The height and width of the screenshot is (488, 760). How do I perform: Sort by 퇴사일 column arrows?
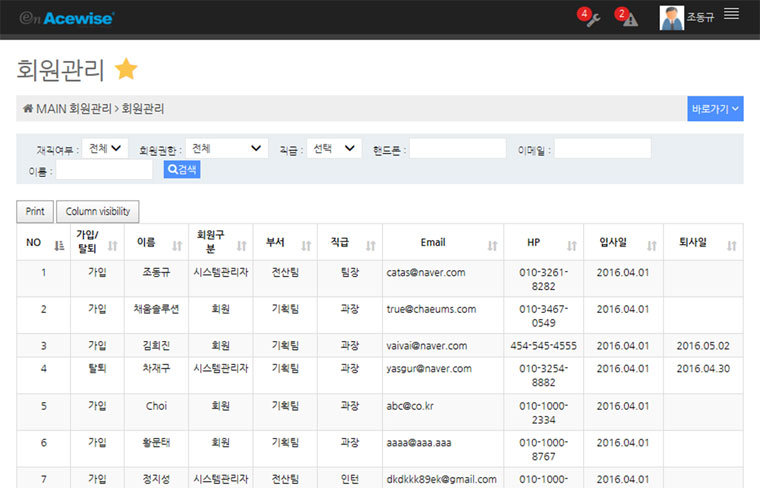(x=731, y=244)
